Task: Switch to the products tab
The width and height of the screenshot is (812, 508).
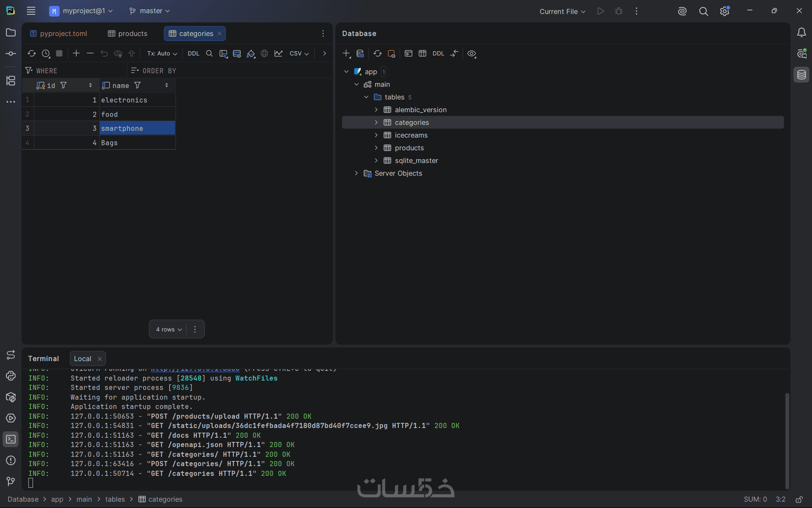Action: click(128, 33)
